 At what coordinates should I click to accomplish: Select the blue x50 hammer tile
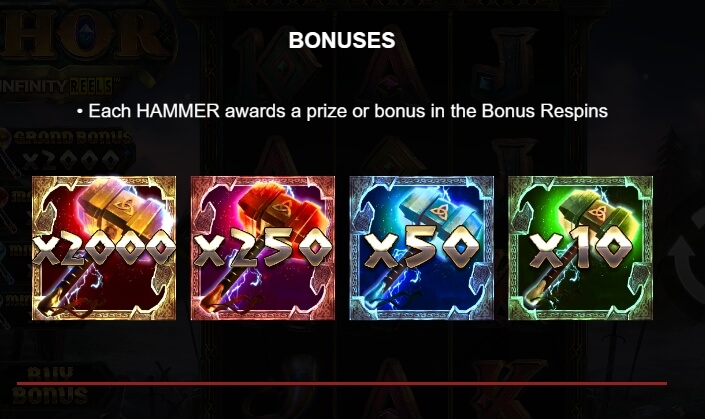421,248
